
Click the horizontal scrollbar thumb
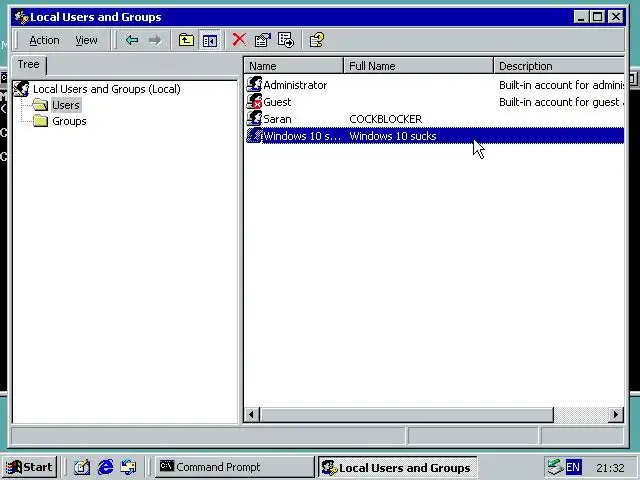tap(406, 415)
